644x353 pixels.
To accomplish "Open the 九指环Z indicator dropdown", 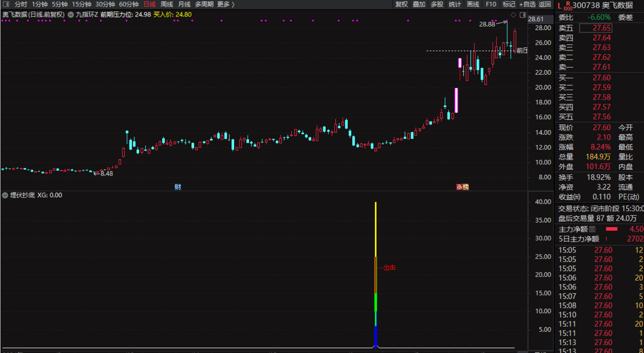I will tap(71, 15).
